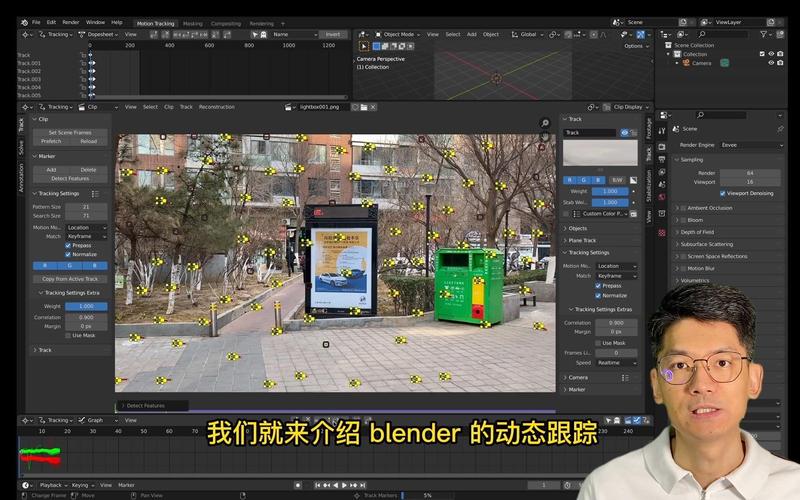This screenshot has height=500, width=800.
Task: Jump to timeline end playback icon
Action: point(363,485)
